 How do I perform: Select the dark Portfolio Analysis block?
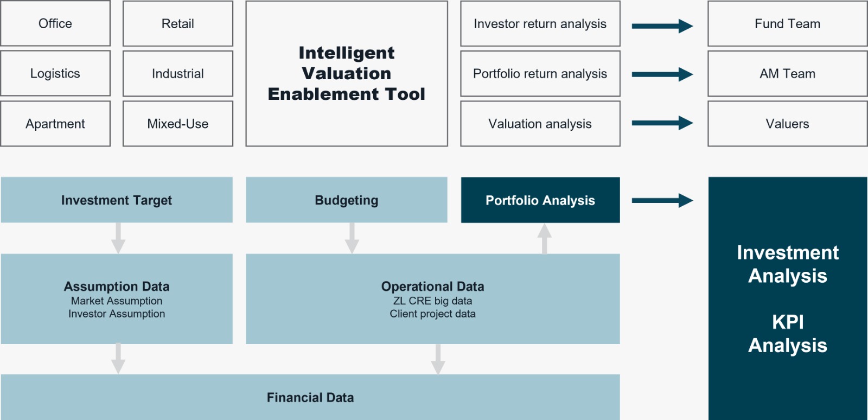pyautogui.click(x=540, y=200)
